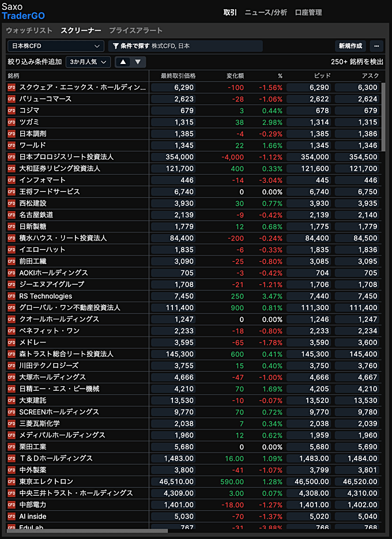Click the vertical scrollbar of the list
The height and width of the screenshot is (539, 392).
(383, 117)
